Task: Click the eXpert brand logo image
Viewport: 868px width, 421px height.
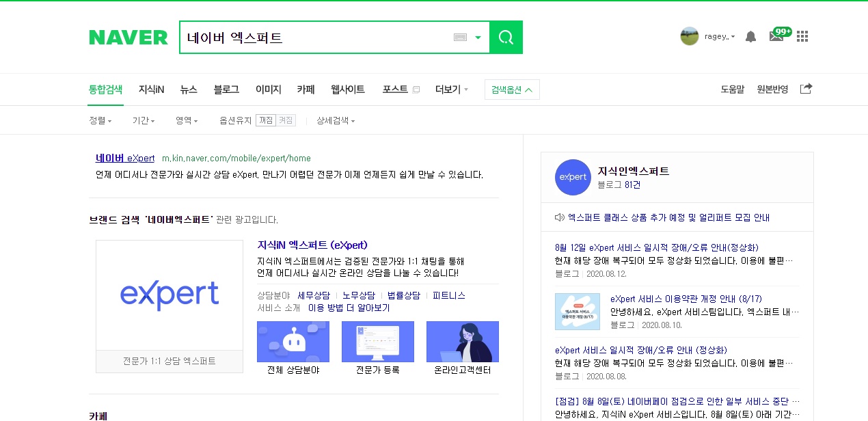Action: coord(169,295)
